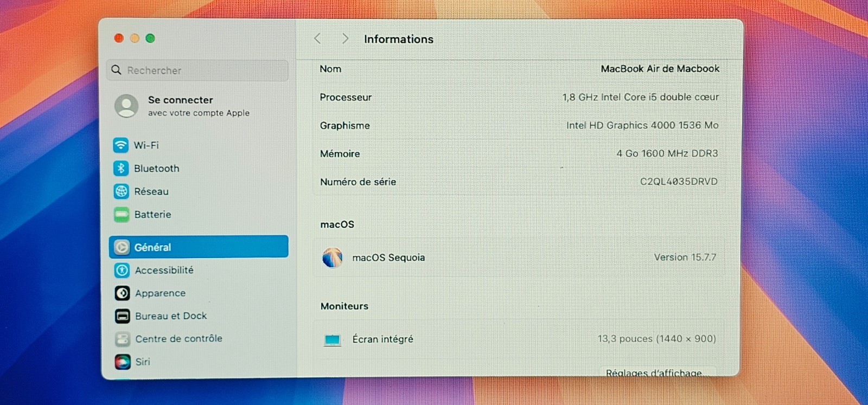868x405 pixels.
Task: Click the Accessibilité icon
Action: coord(122,270)
